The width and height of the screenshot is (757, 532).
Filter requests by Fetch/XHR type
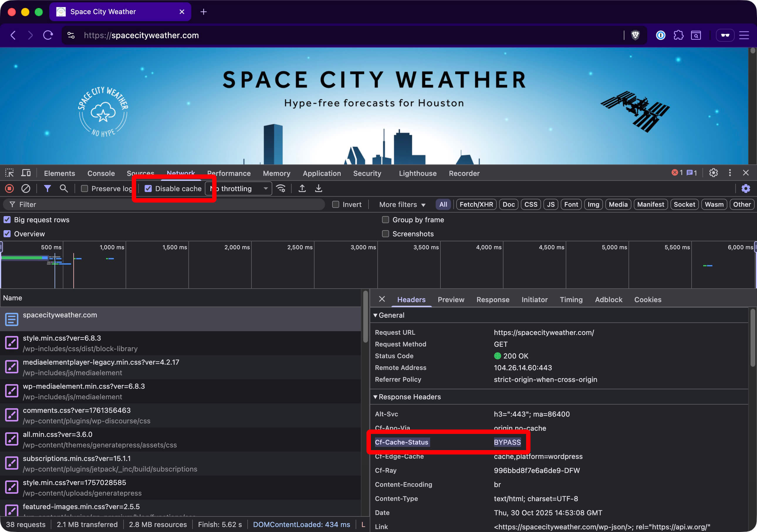point(476,204)
